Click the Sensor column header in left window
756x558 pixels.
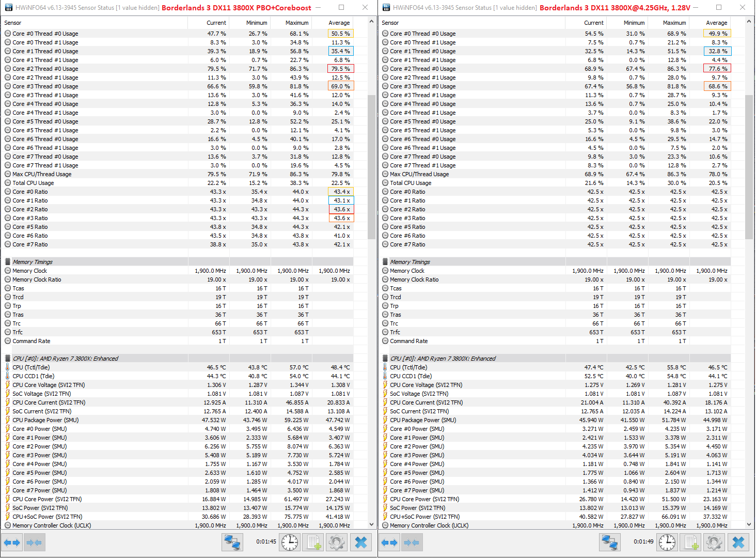95,23
